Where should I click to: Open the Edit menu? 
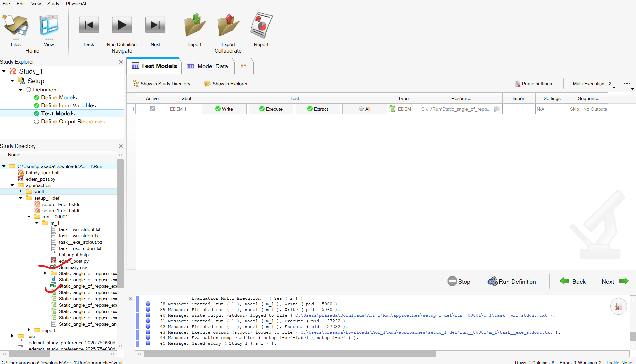[x=21, y=4]
